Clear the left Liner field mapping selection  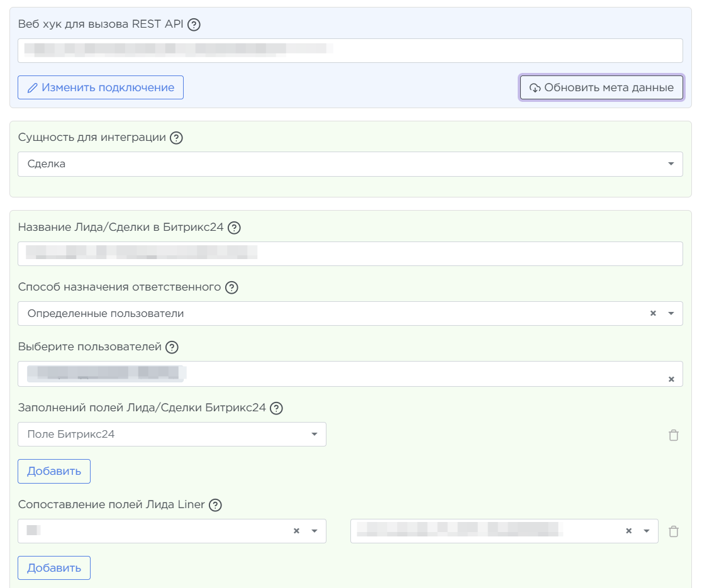click(296, 531)
